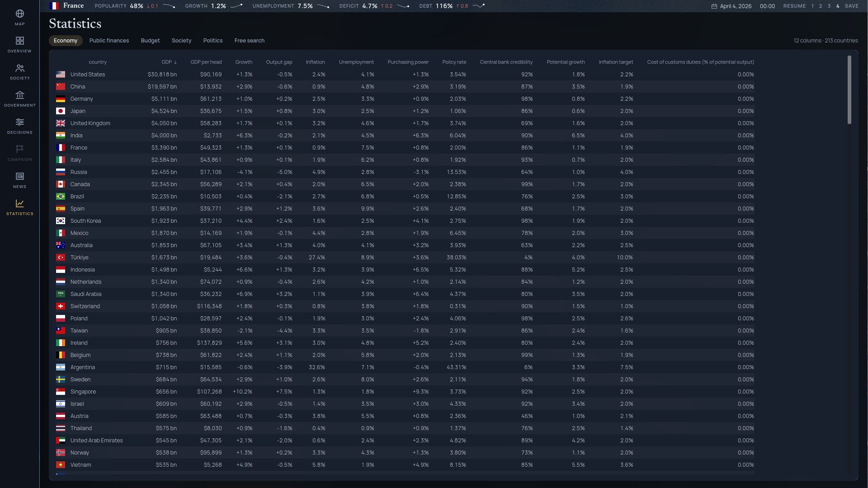Click the Popularity 48% indicator

134,6
